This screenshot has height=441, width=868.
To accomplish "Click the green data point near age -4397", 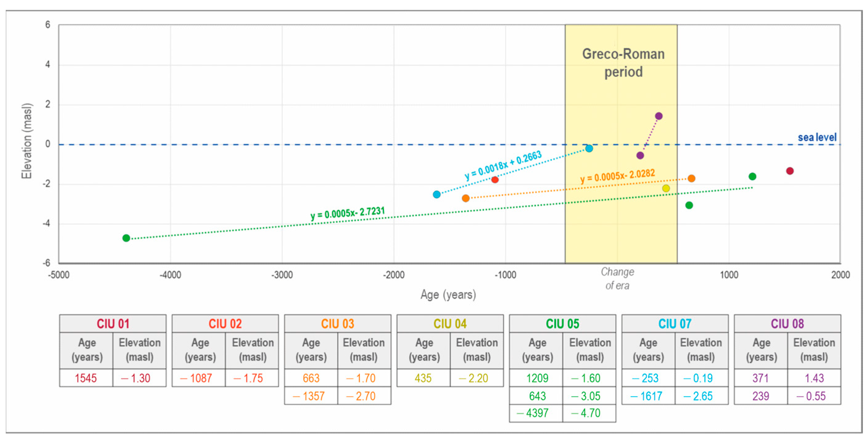I will [x=126, y=238].
